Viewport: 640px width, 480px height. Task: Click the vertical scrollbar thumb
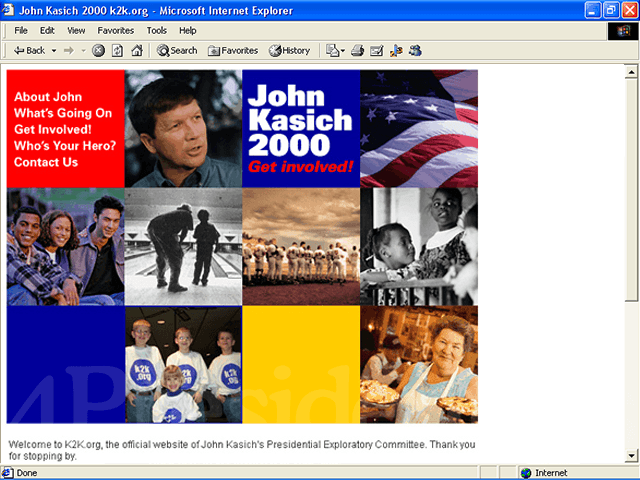tap(631, 190)
